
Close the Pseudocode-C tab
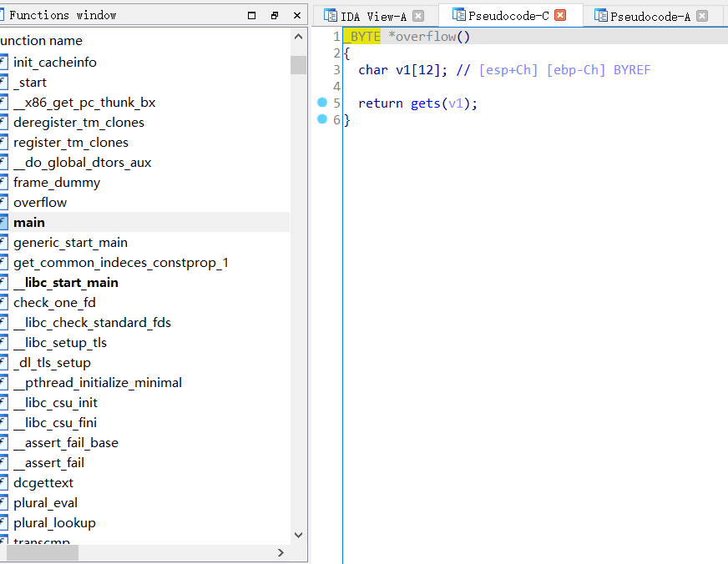click(x=560, y=15)
